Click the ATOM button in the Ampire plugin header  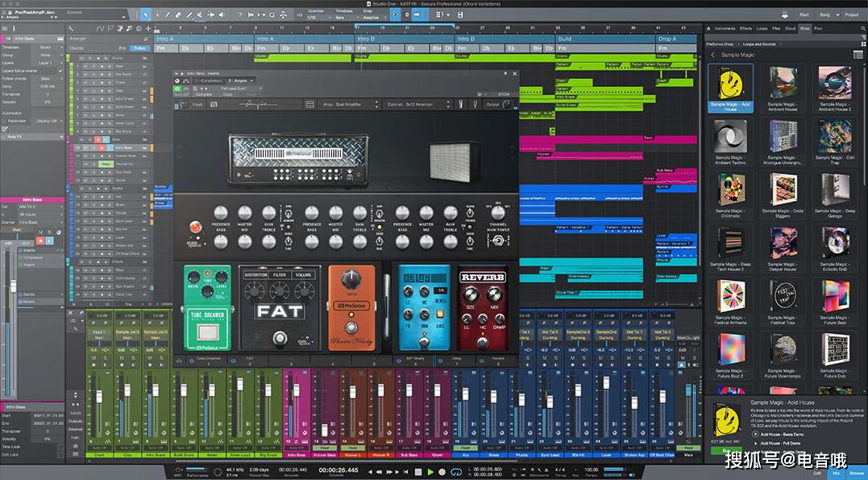point(503,93)
